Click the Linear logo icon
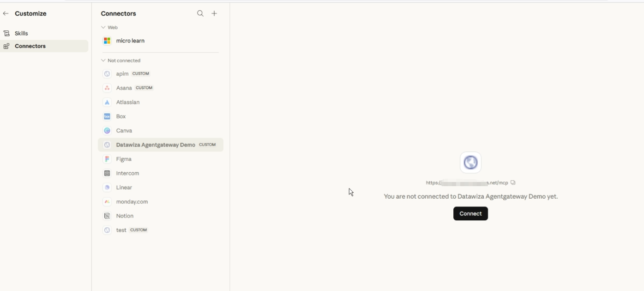 coord(107,188)
